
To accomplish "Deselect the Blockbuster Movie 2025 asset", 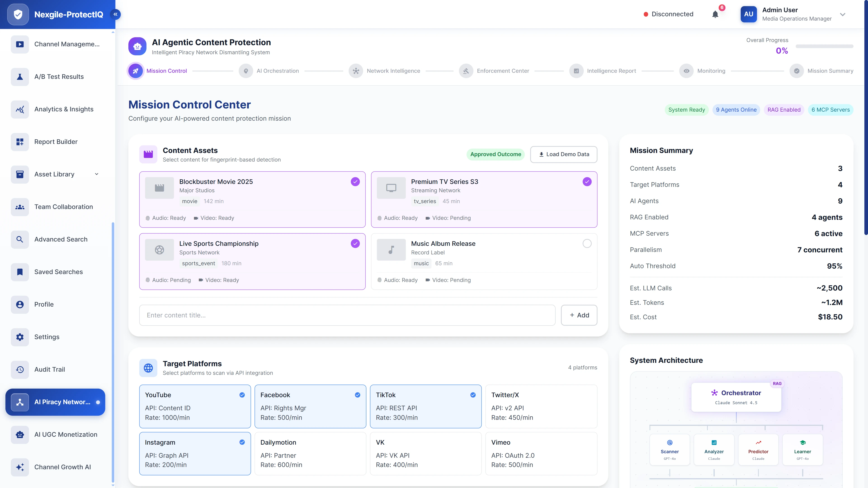I will (x=355, y=181).
